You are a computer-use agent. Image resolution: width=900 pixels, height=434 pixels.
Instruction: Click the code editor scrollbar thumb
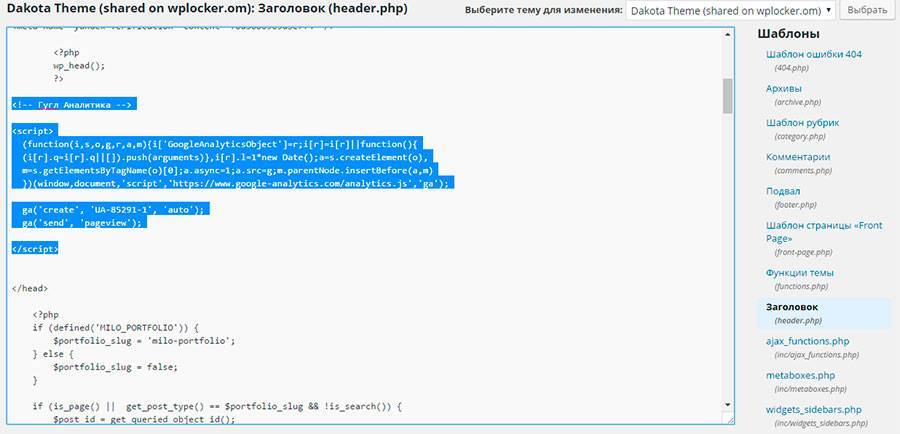728,96
